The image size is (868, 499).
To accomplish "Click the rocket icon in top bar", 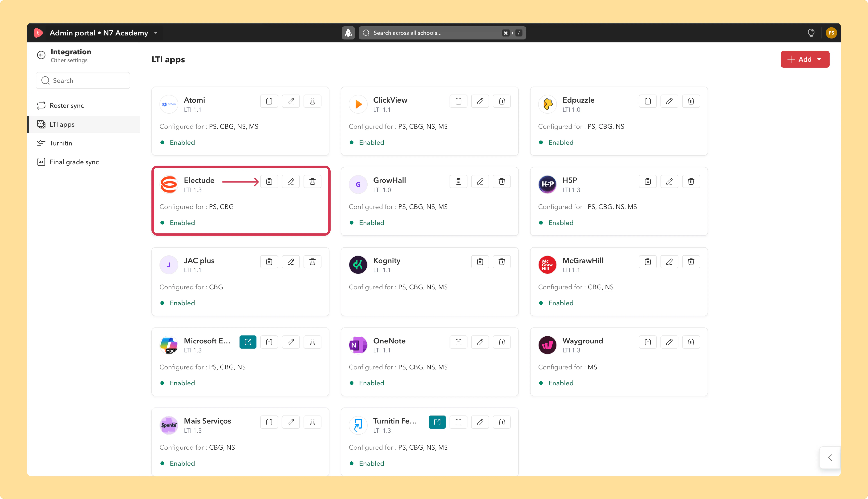I will (x=348, y=33).
